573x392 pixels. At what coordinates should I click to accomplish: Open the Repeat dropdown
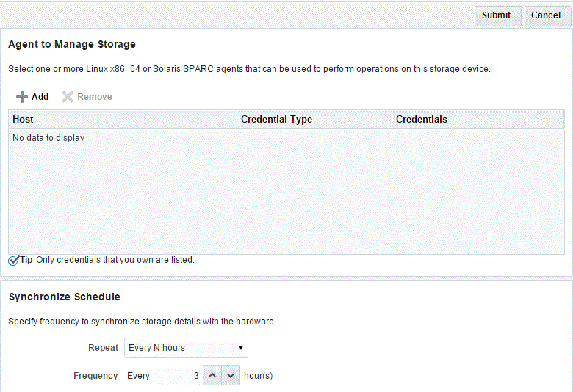point(186,348)
